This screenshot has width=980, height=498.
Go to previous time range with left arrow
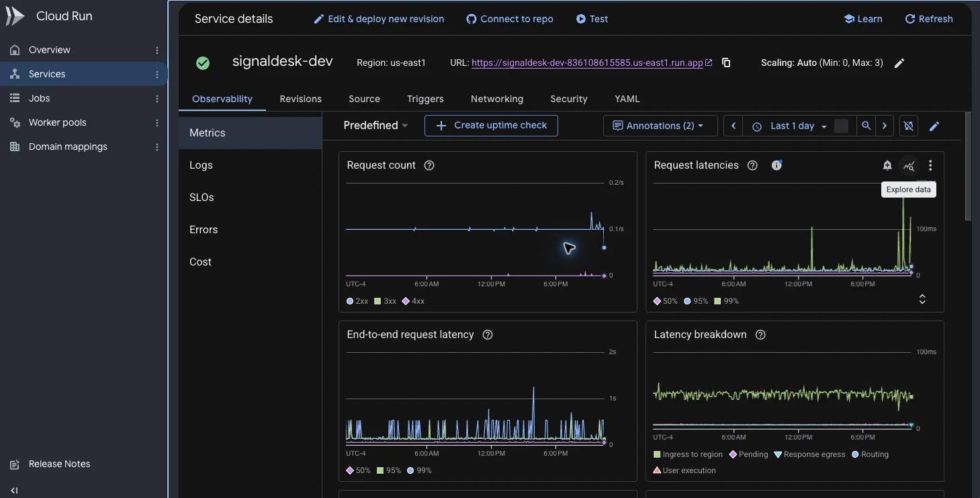[733, 126]
